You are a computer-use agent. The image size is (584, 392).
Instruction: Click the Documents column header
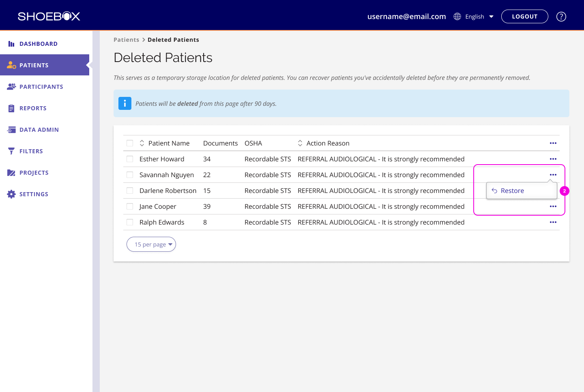pos(221,143)
